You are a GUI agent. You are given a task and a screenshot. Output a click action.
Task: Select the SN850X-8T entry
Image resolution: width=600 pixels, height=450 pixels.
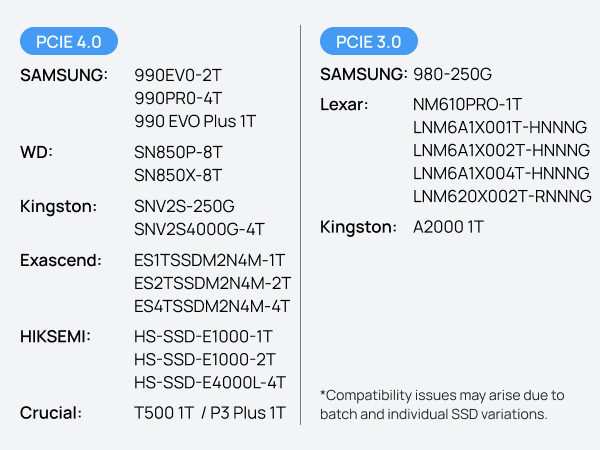click(178, 175)
